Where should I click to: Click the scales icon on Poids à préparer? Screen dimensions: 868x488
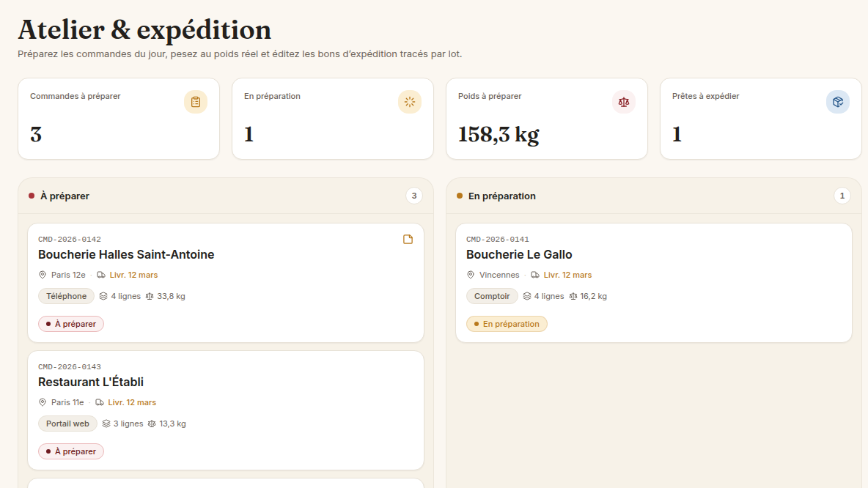point(624,102)
